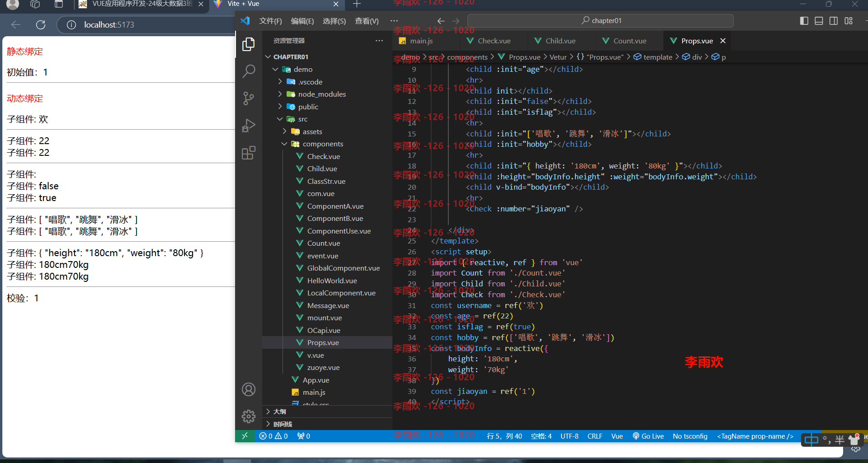
Task: Open the Explorer view in activity bar
Action: coord(248,44)
